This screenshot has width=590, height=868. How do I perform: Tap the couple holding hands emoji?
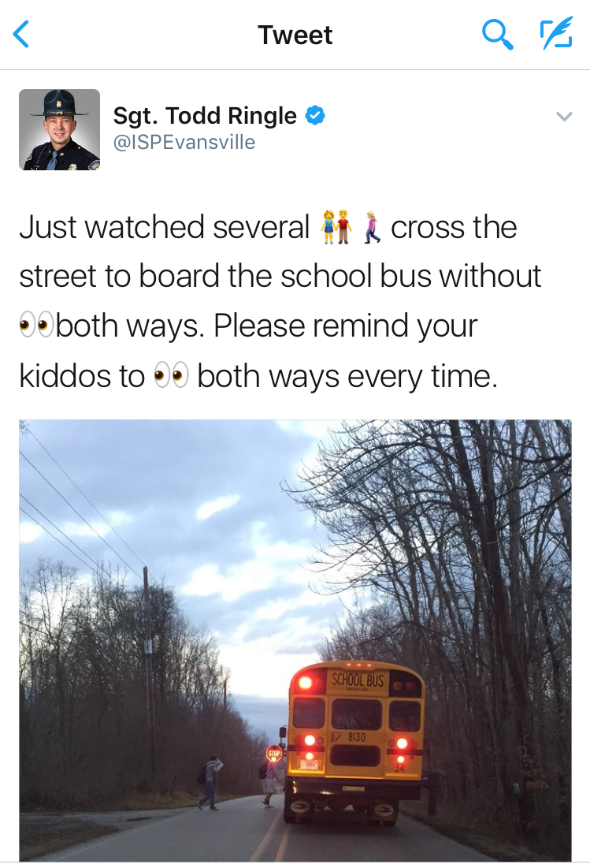coord(336,226)
